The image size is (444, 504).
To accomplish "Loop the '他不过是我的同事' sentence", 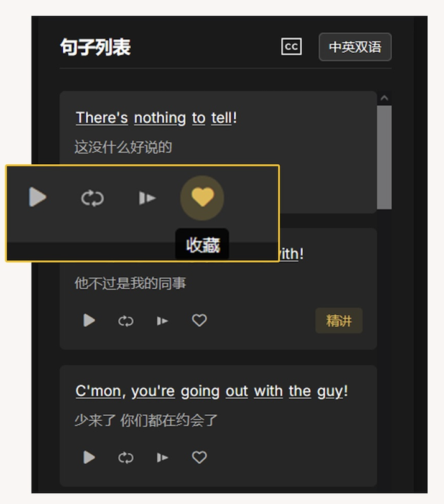I will coord(126,321).
